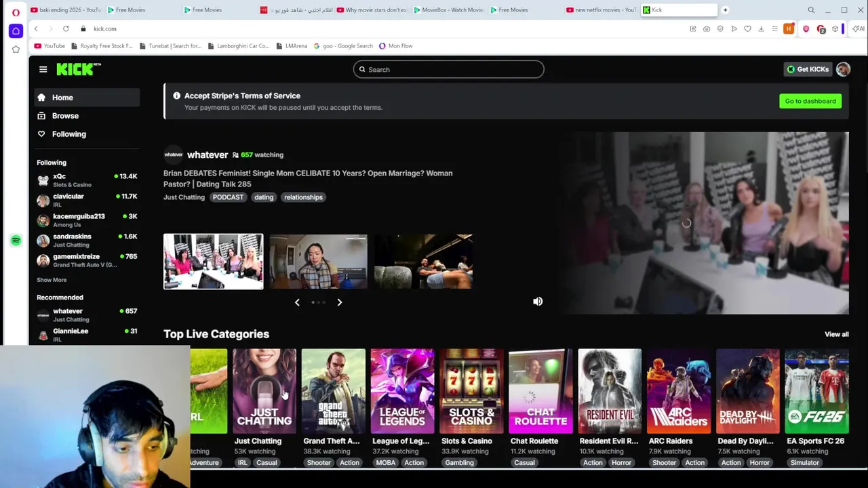Select the dating tag

(x=264, y=197)
